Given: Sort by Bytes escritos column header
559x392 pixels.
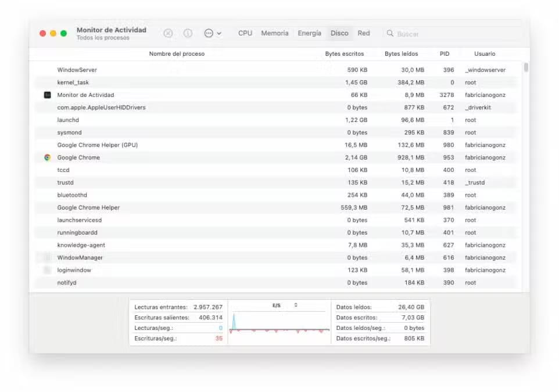Looking at the screenshot, I should [x=345, y=54].
